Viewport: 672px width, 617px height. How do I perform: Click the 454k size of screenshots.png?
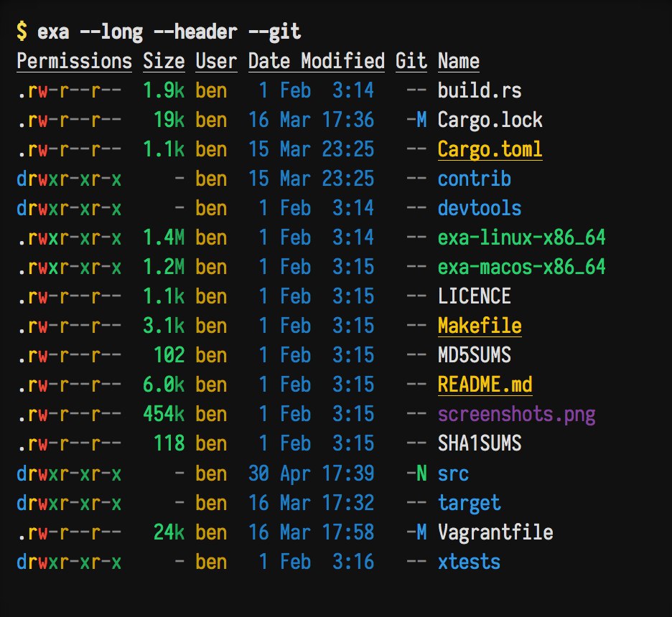point(164,414)
